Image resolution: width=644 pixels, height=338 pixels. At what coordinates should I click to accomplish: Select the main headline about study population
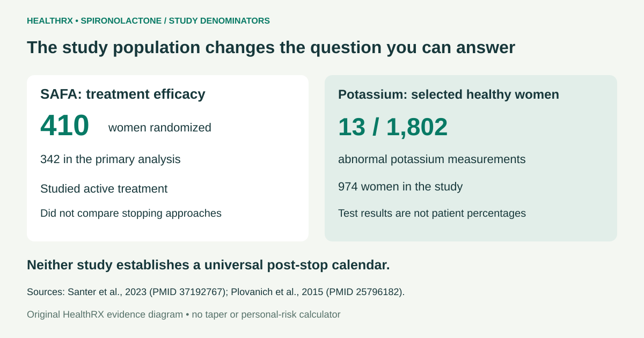click(271, 47)
